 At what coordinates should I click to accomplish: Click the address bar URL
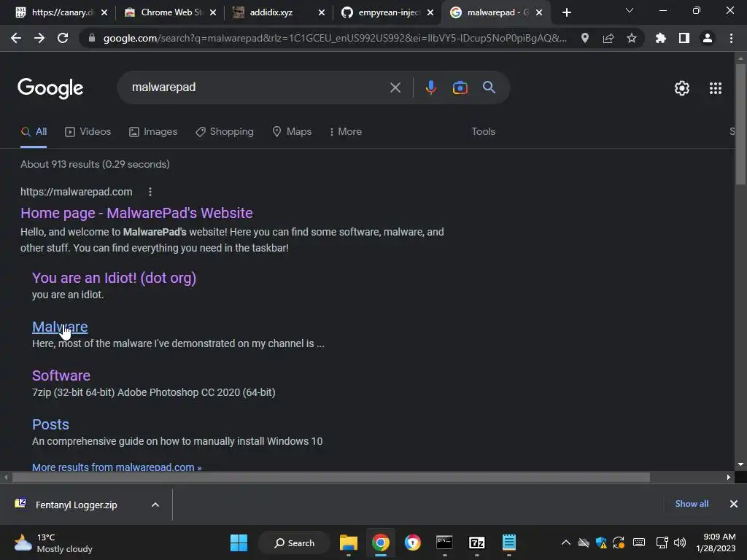point(335,38)
